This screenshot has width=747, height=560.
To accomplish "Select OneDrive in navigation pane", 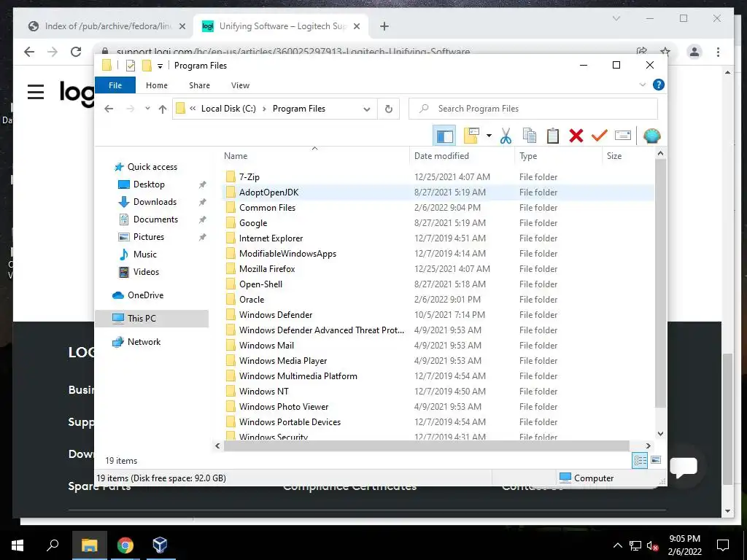I will click(145, 295).
